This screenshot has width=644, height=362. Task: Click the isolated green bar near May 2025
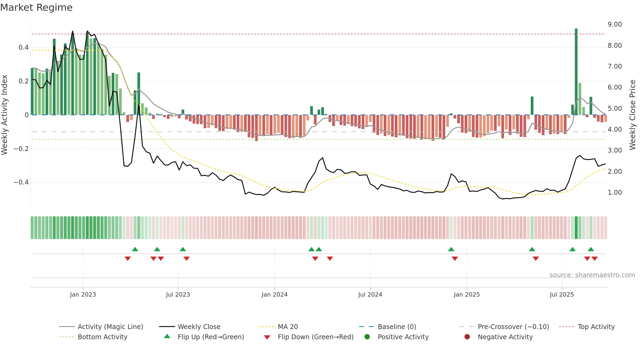[532, 106]
